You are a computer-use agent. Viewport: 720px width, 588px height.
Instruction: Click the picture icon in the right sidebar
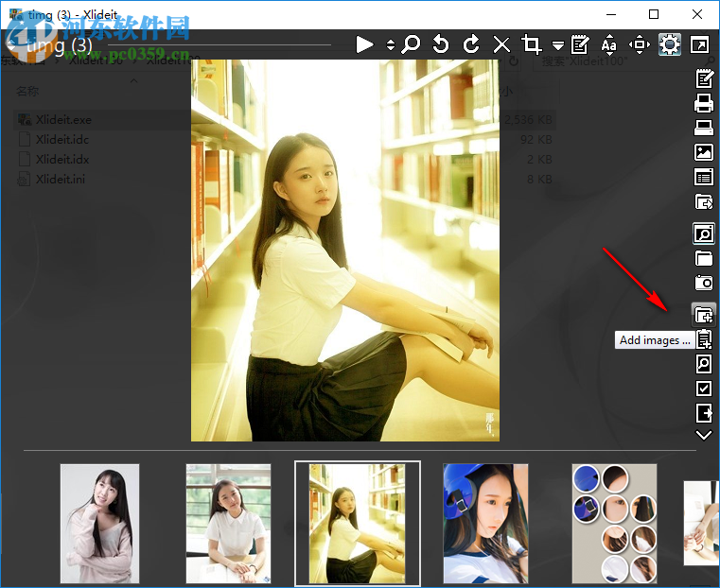(704, 152)
